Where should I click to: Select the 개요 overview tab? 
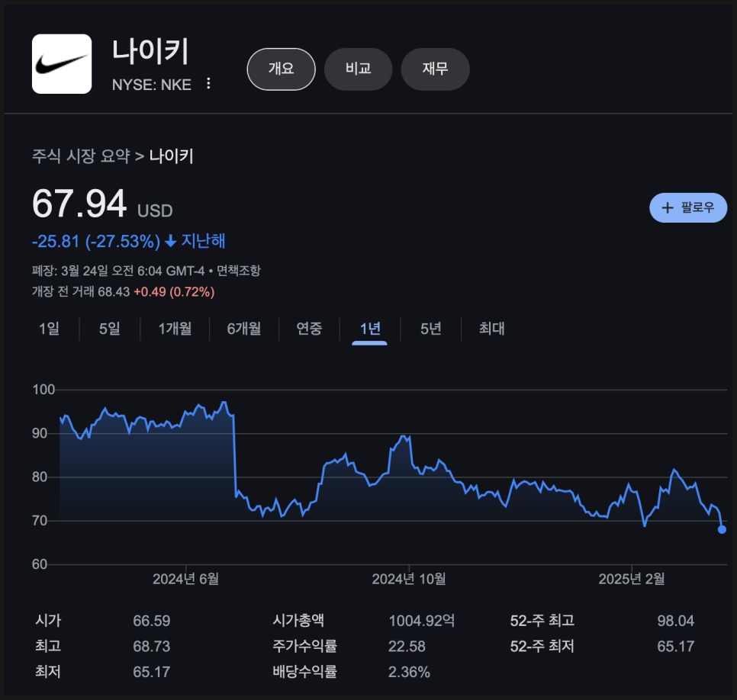click(281, 69)
